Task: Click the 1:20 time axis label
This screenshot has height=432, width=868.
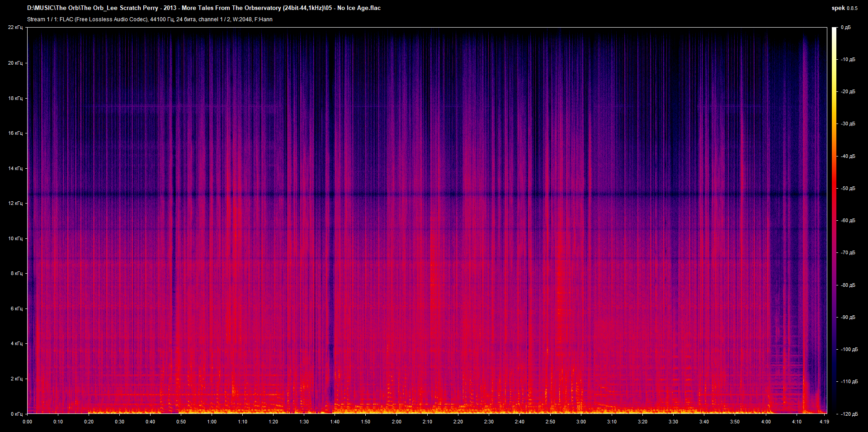Action: [273, 422]
